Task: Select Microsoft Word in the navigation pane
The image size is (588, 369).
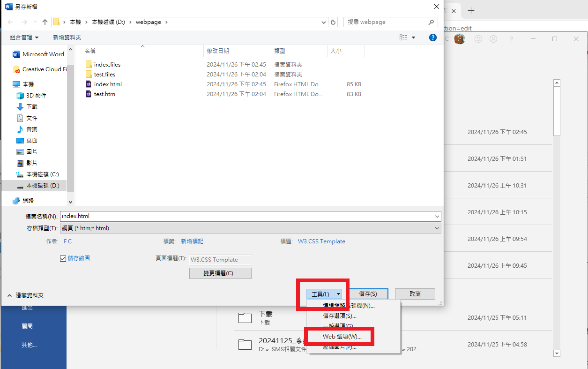Action: click(43, 54)
